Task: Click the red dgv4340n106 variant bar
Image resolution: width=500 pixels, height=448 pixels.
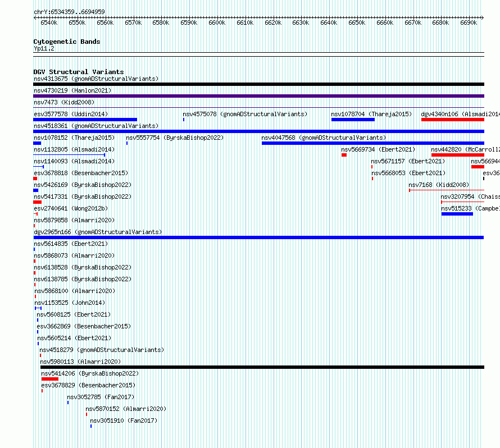Action: point(453,120)
